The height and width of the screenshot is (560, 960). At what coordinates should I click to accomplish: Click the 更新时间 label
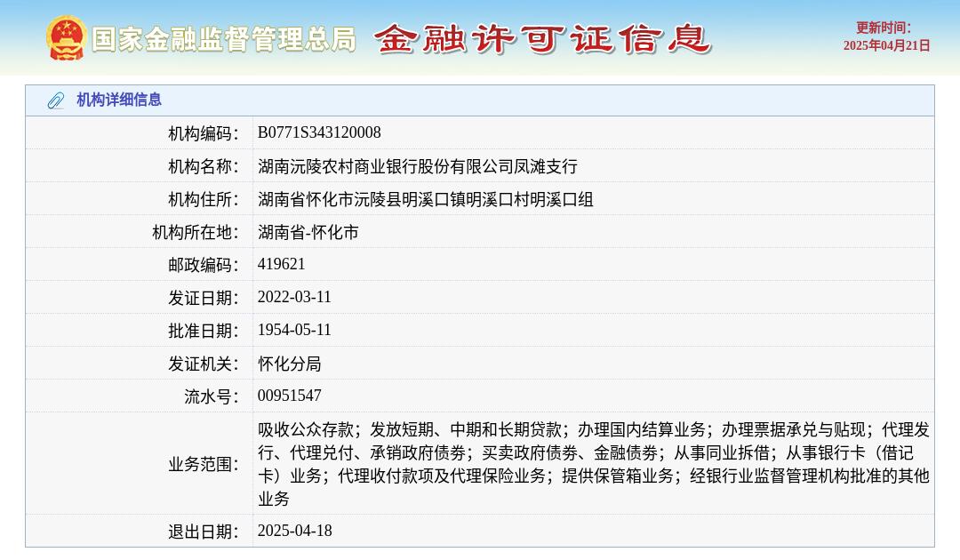[883, 28]
